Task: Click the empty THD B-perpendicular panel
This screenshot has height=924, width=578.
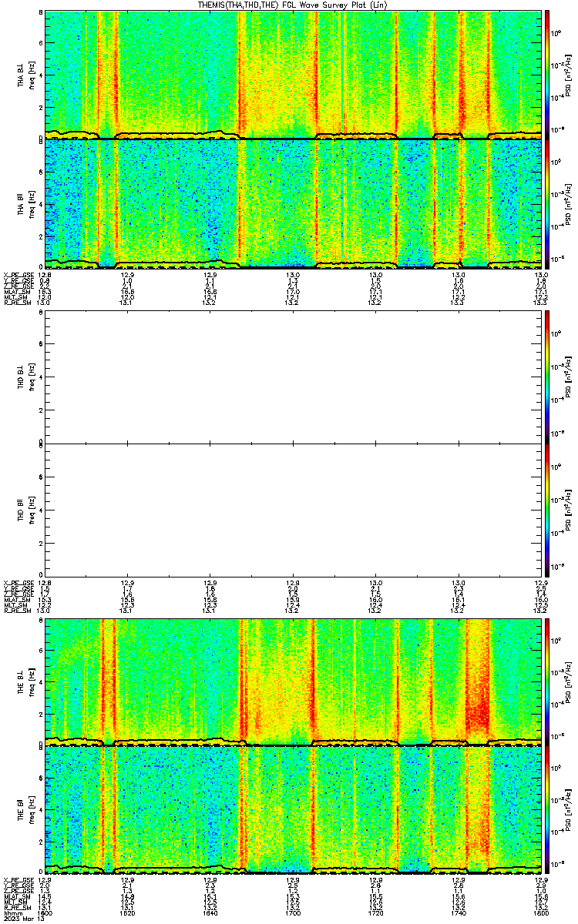Action: click(x=293, y=378)
